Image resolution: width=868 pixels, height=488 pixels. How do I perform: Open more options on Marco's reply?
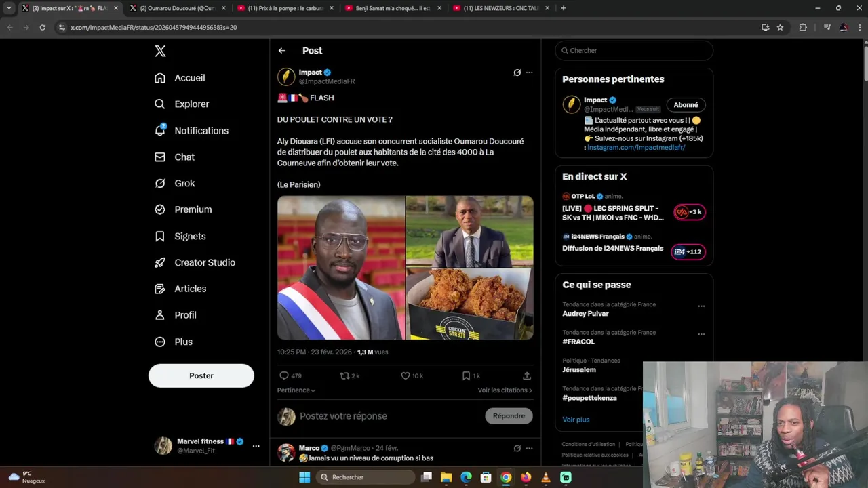coord(529,448)
